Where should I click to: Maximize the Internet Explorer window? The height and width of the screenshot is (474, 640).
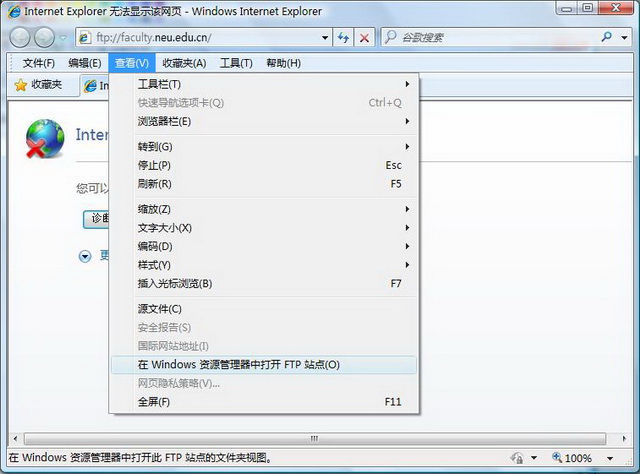[587, 8]
